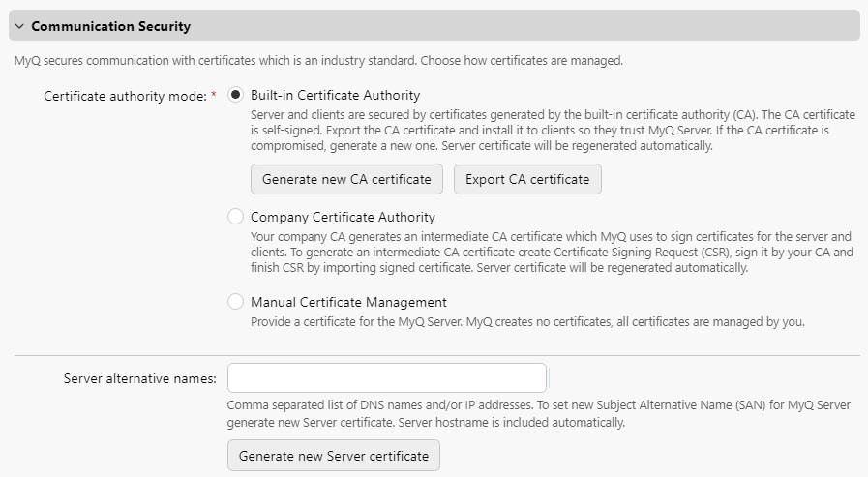Screen dimensions: 868x477
Task: Click the Certificate authority mode label
Action: [x=125, y=96]
